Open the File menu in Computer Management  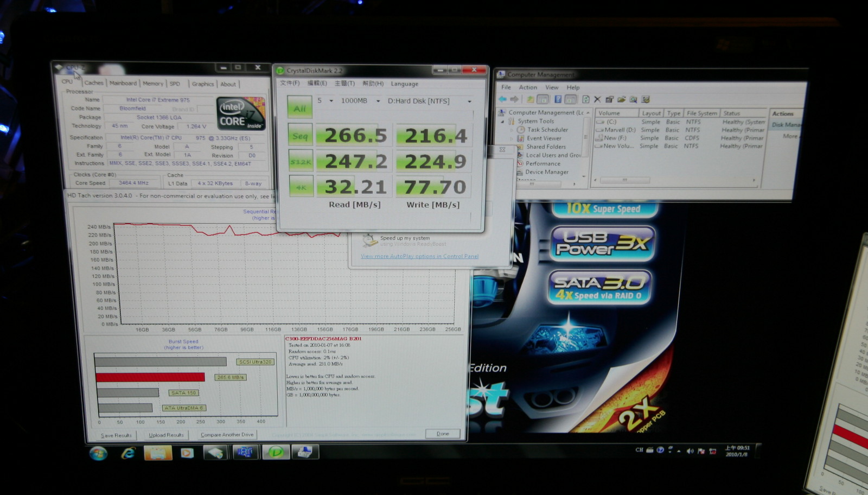(506, 87)
